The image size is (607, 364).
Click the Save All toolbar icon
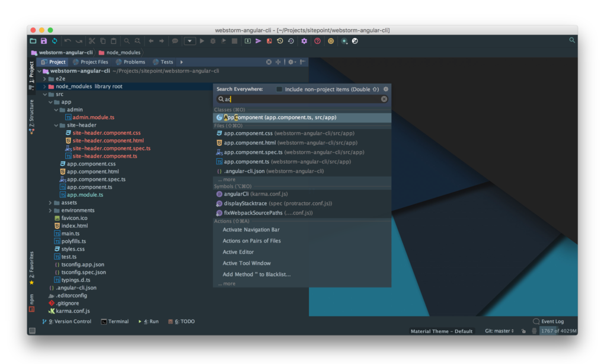(44, 41)
